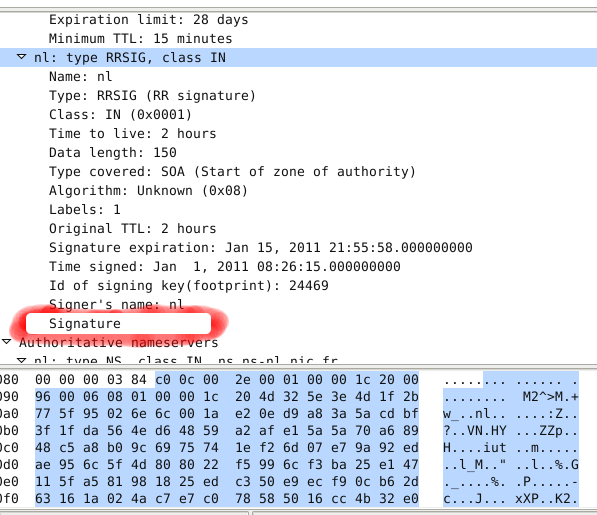597x515 pixels.
Task: Select the Signature expiration row
Action: click(298, 248)
